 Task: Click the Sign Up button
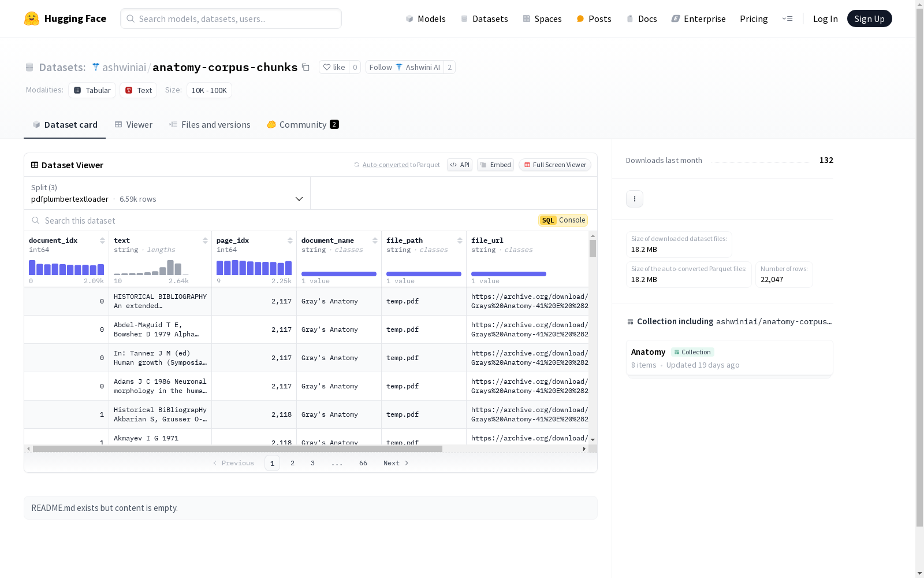pyautogui.click(x=869, y=18)
